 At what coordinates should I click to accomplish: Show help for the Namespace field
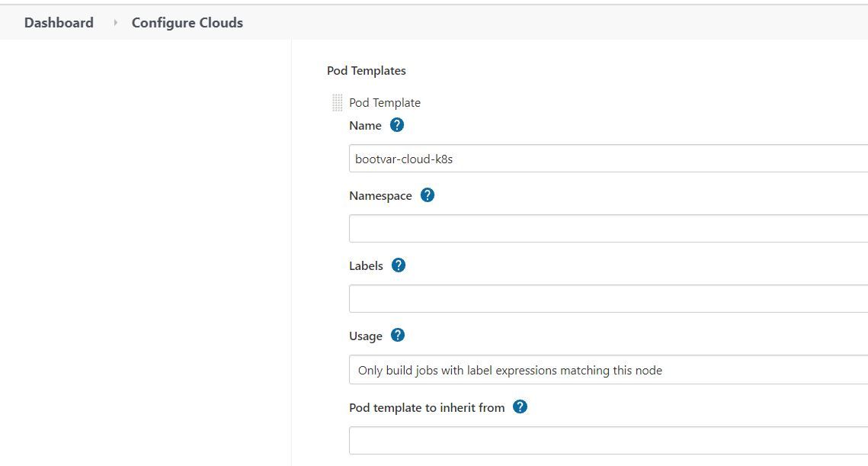pos(428,195)
